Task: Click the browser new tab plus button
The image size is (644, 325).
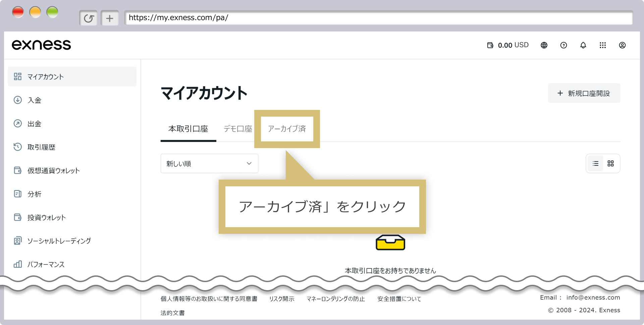Action: [x=110, y=18]
